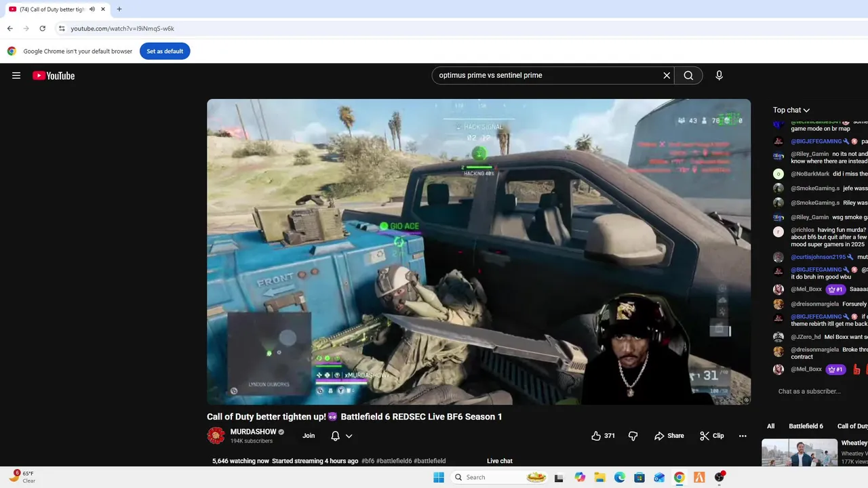Set Chrome as default browser
This screenshot has width=868, height=488.
click(x=165, y=51)
